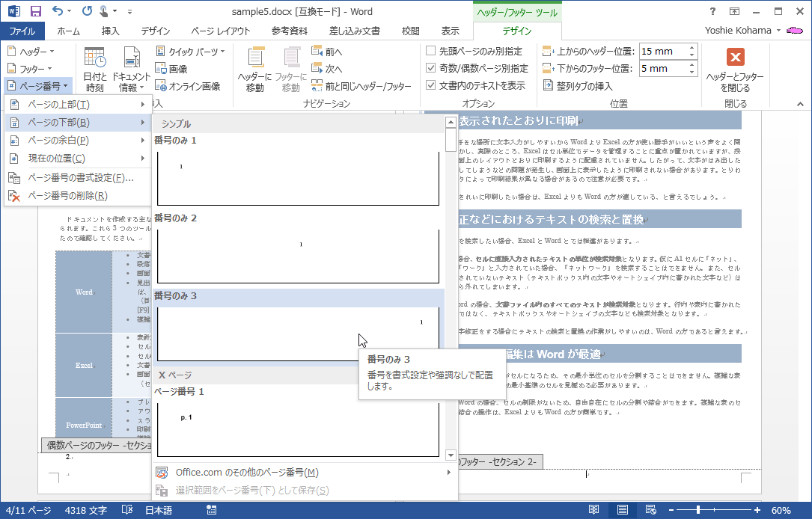Go to 次へ next section

click(327, 69)
